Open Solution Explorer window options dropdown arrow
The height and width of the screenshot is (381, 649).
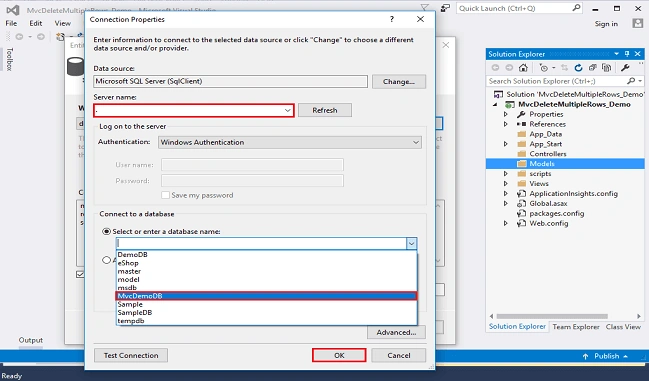click(616, 54)
